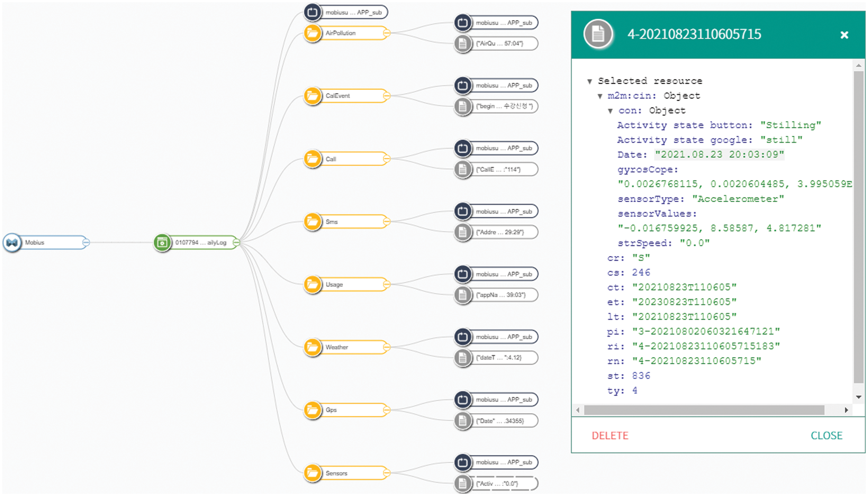
Task: Click the AirPollution folder icon
Action: [312, 33]
